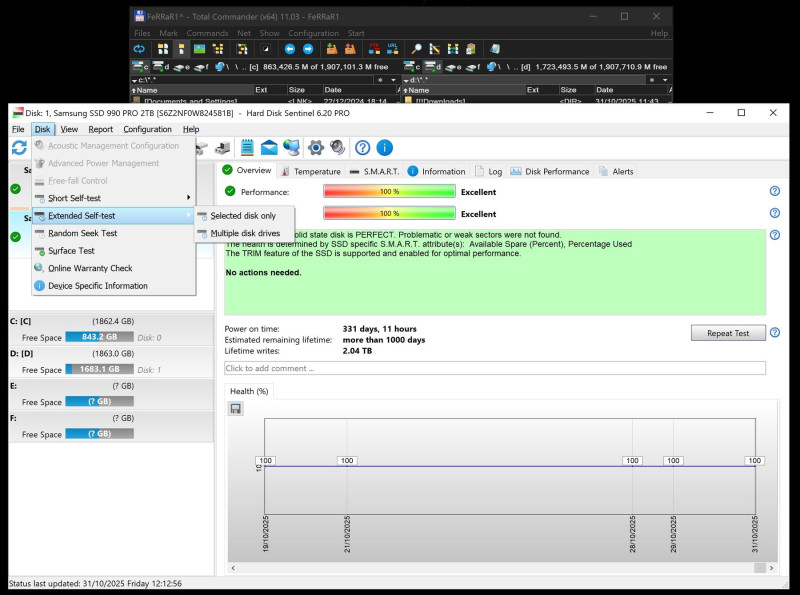Click the Performance 100% progress bar
Viewport: 800px width, 595px height.
click(389, 191)
